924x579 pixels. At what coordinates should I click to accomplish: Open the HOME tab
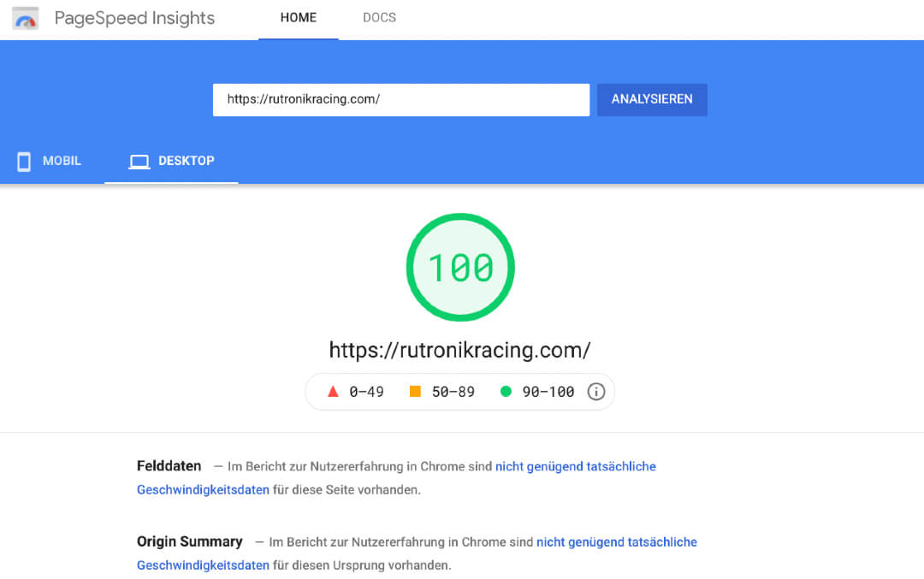tap(299, 18)
